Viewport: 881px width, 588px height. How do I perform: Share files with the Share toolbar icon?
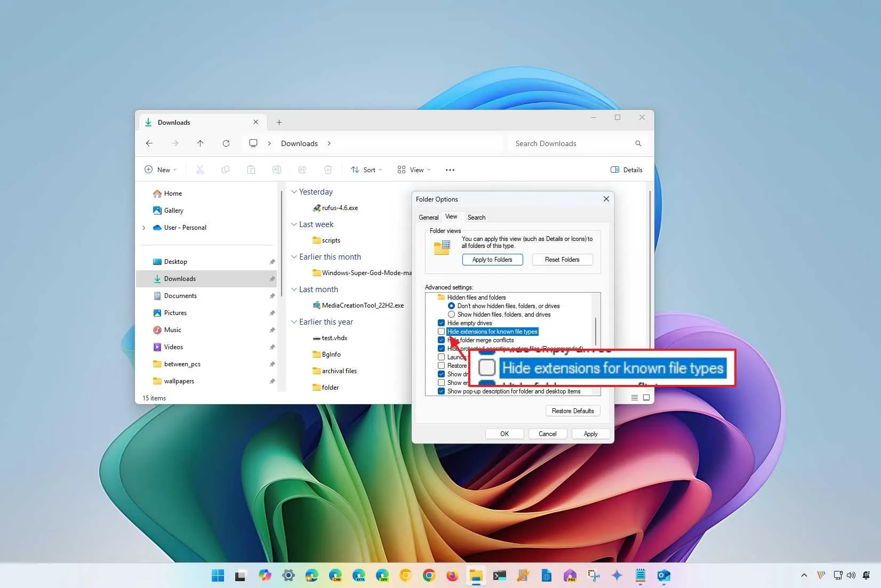(302, 170)
